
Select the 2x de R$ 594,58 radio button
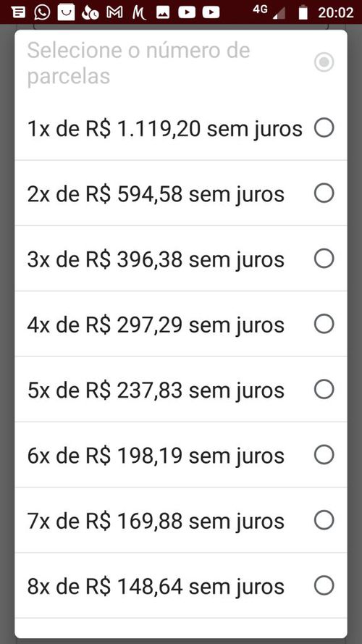click(324, 193)
